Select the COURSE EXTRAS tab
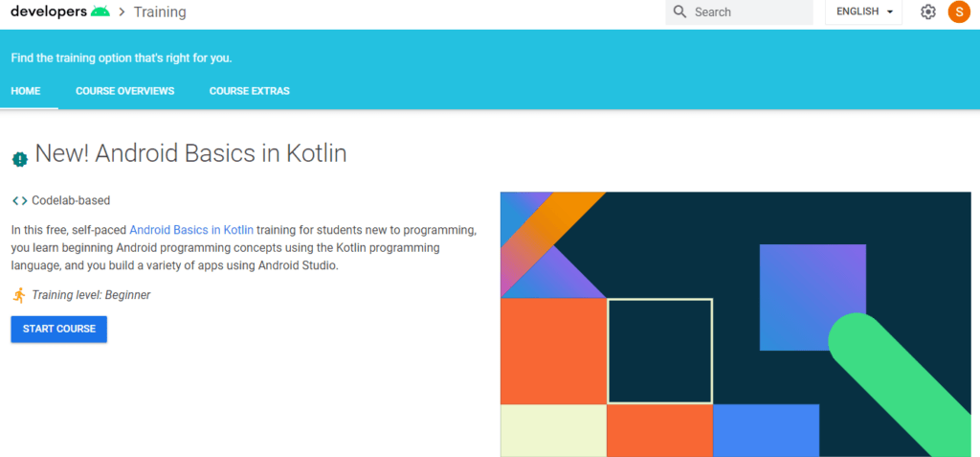Viewport: 980px width, 457px height. 249,92
